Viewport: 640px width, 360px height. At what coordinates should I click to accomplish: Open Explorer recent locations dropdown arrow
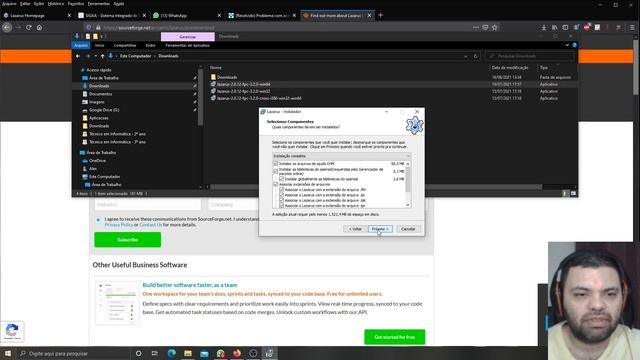pos(96,56)
